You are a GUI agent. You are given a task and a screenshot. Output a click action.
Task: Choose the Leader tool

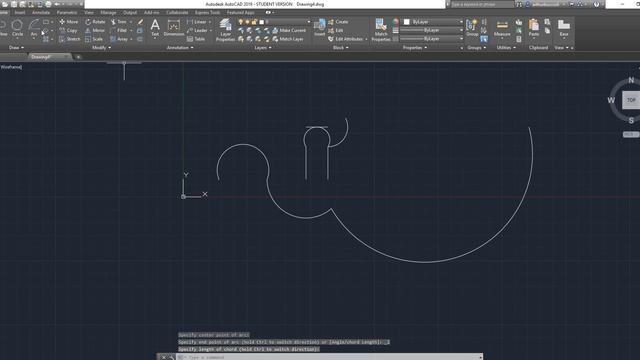coord(197,31)
